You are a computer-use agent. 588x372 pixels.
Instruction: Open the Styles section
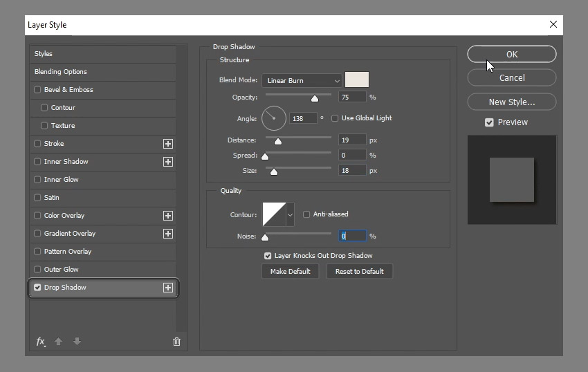point(44,54)
